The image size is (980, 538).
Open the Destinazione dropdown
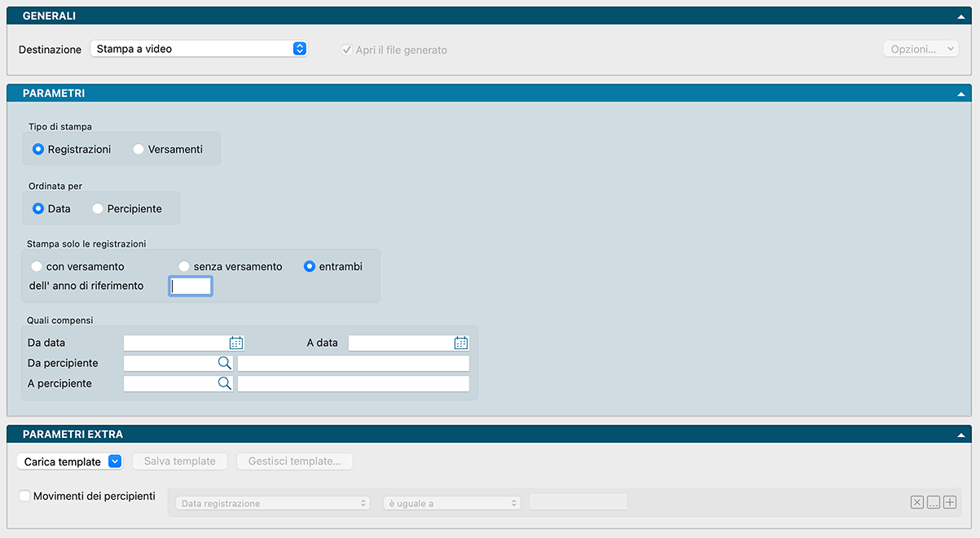[x=199, y=49]
